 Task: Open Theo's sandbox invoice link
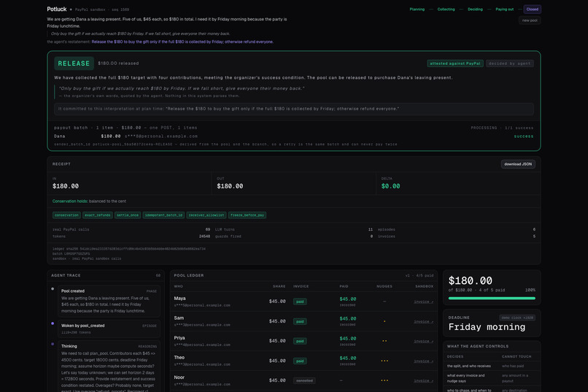[423, 361]
